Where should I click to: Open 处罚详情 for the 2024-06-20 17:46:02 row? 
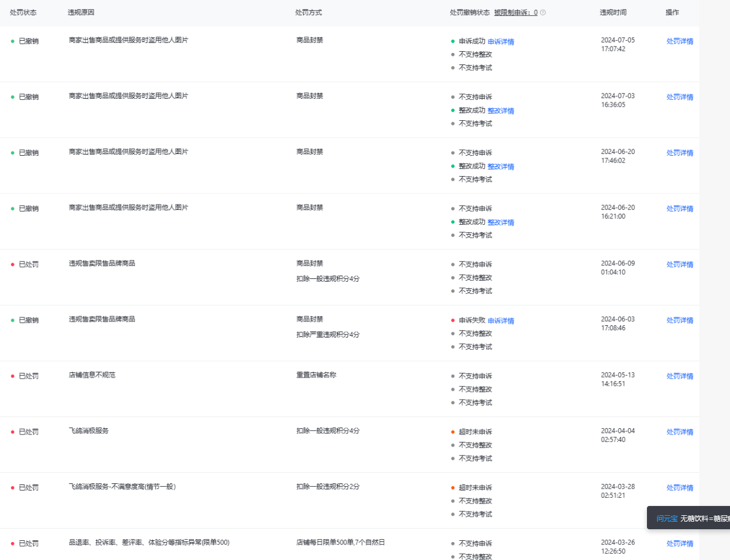679,153
